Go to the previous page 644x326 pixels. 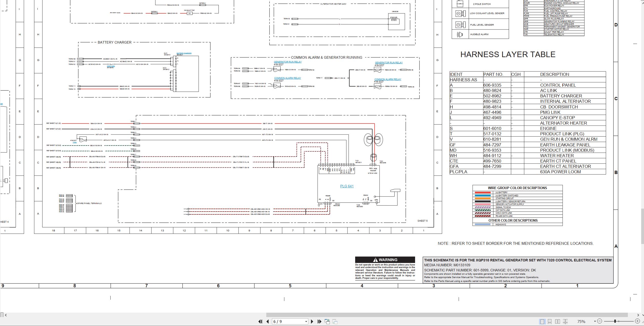click(267, 321)
